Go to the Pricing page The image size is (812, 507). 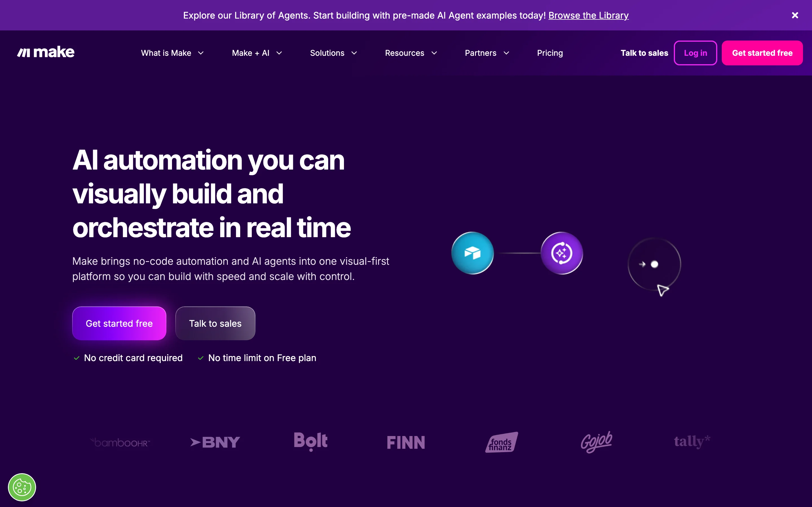(x=550, y=53)
